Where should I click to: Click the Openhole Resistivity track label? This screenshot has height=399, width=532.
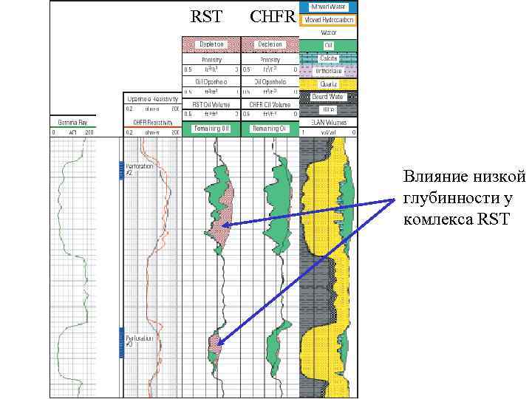pyautogui.click(x=152, y=99)
